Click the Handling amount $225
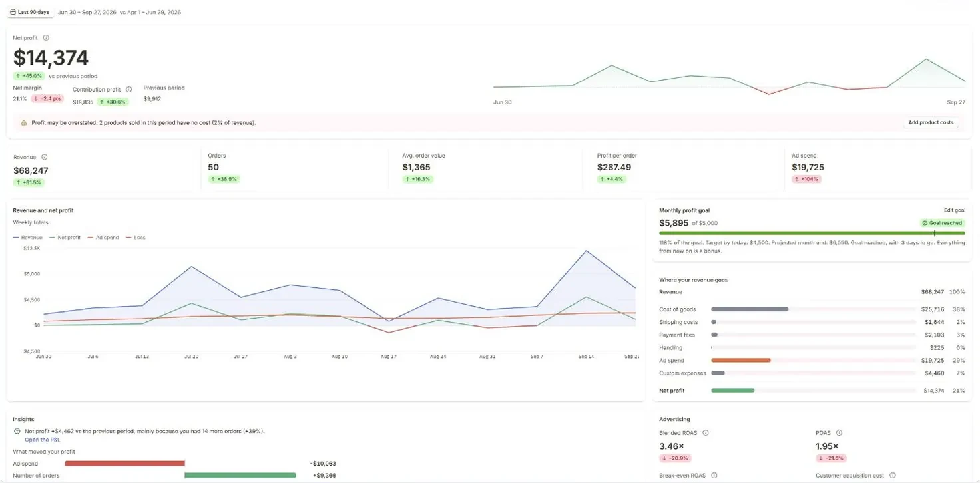Viewport: 980px width, 483px height. [x=937, y=348]
